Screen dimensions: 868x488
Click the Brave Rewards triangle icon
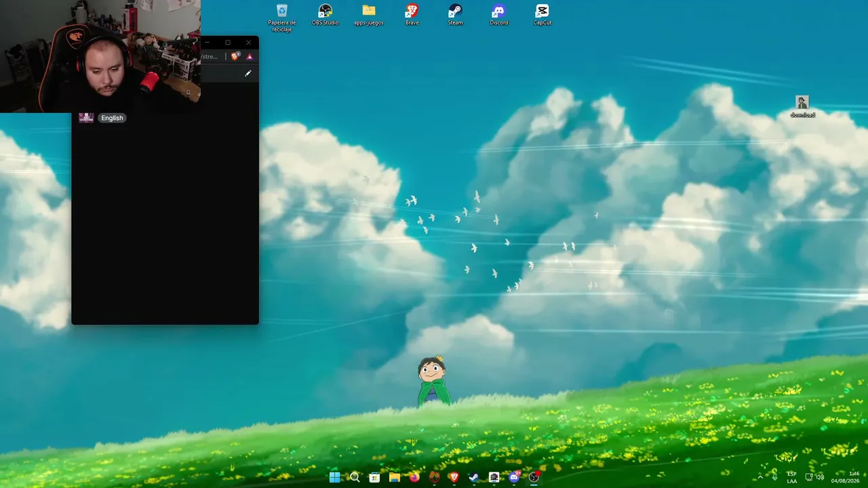point(250,57)
